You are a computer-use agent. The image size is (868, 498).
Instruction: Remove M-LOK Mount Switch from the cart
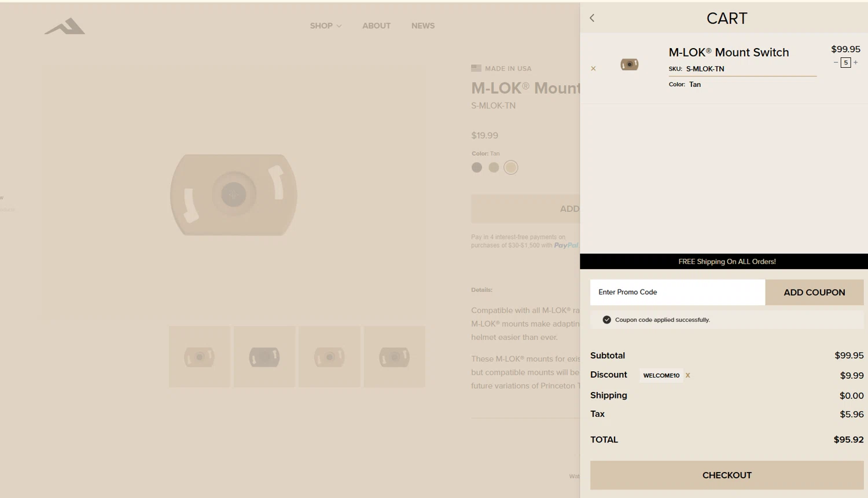[x=593, y=68]
